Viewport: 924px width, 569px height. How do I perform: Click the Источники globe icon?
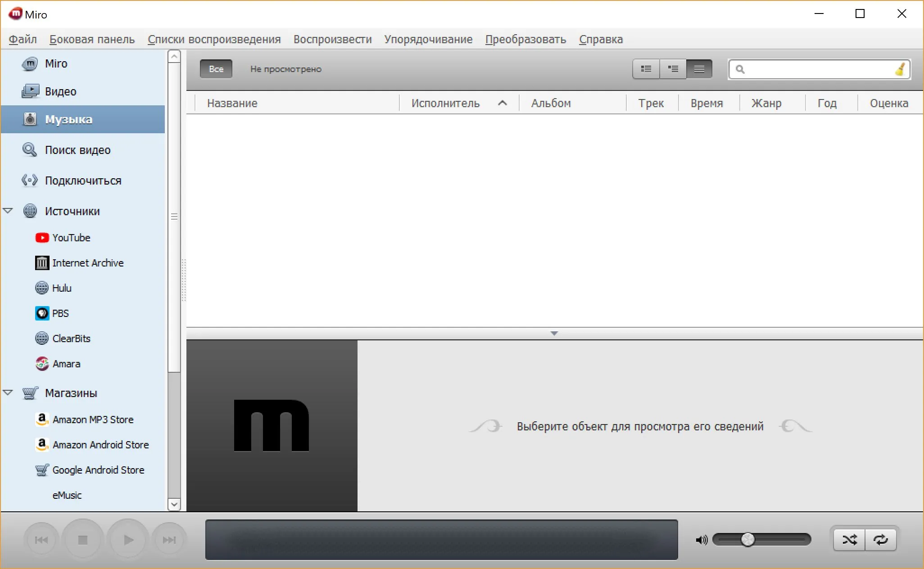[30, 211]
